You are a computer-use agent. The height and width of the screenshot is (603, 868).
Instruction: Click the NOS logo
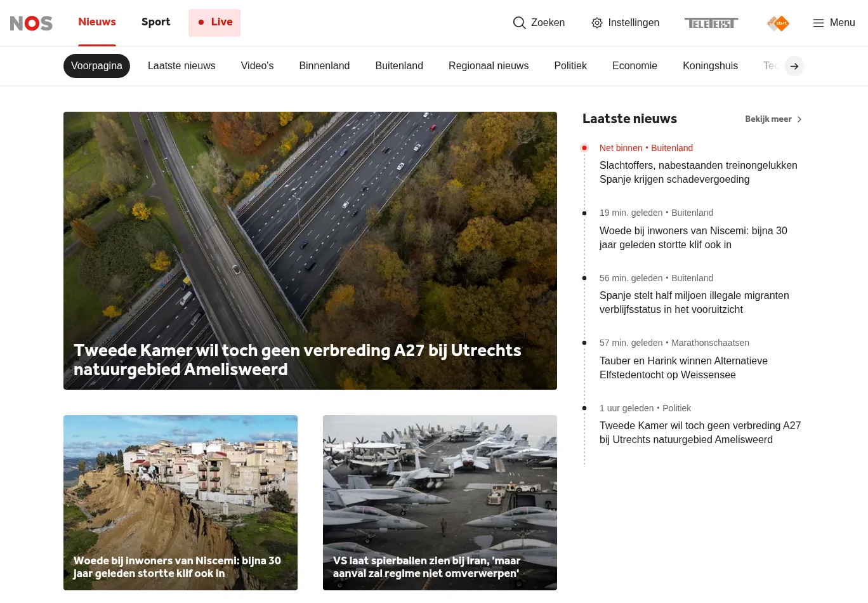tap(31, 23)
